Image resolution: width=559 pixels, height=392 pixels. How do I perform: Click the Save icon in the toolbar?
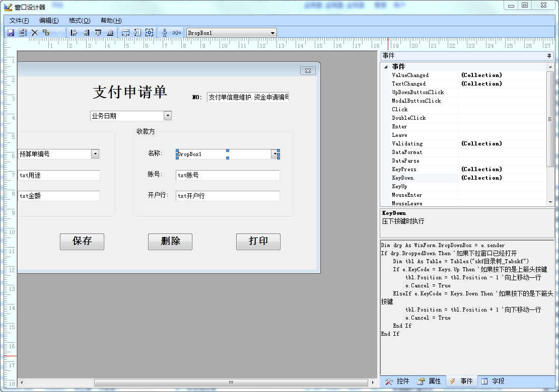[11, 33]
